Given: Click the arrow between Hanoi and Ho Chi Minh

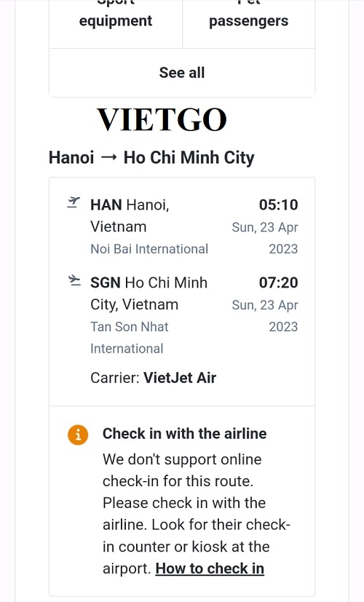Looking at the screenshot, I should coord(108,157).
